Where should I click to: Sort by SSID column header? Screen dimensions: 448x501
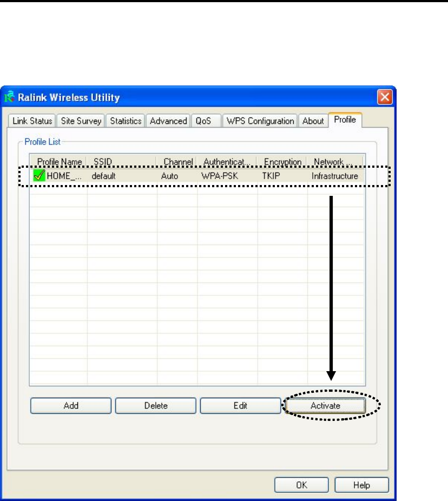click(122, 162)
